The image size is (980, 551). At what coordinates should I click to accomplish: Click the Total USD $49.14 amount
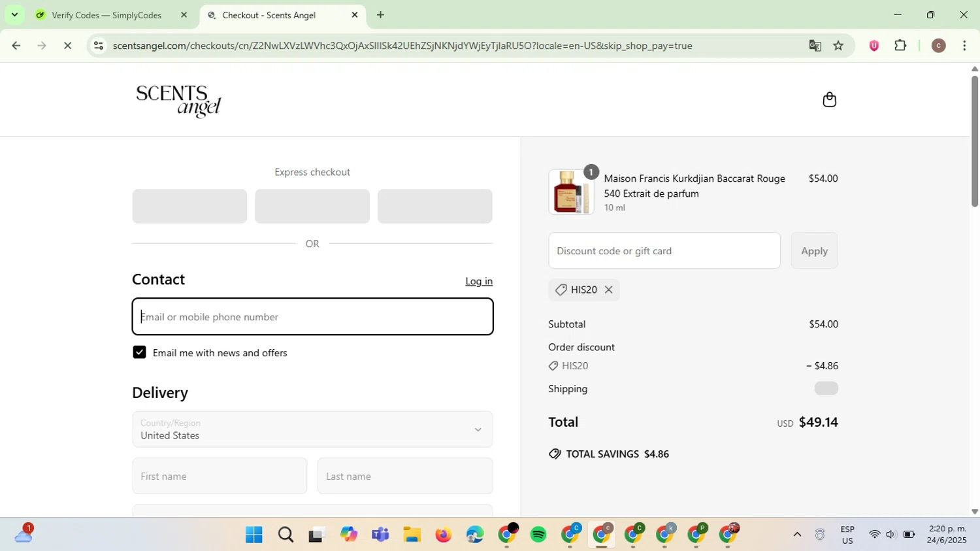pyautogui.click(x=808, y=422)
